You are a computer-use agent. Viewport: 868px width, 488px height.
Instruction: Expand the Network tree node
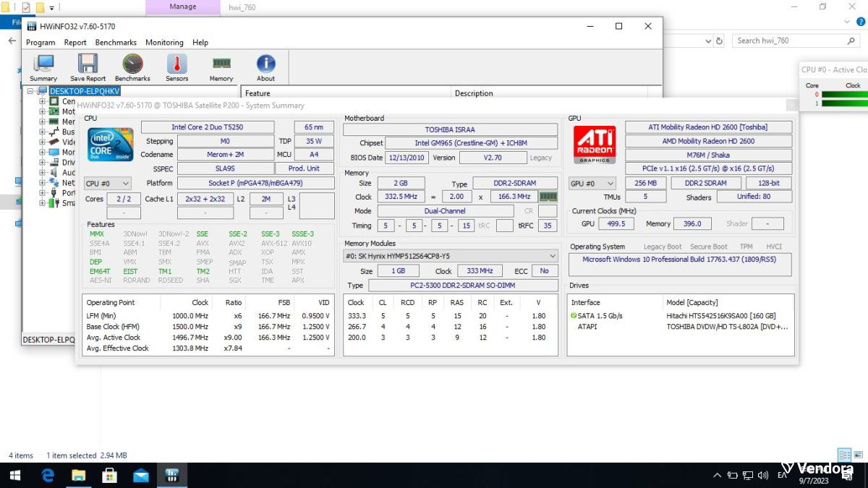[42, 182]
